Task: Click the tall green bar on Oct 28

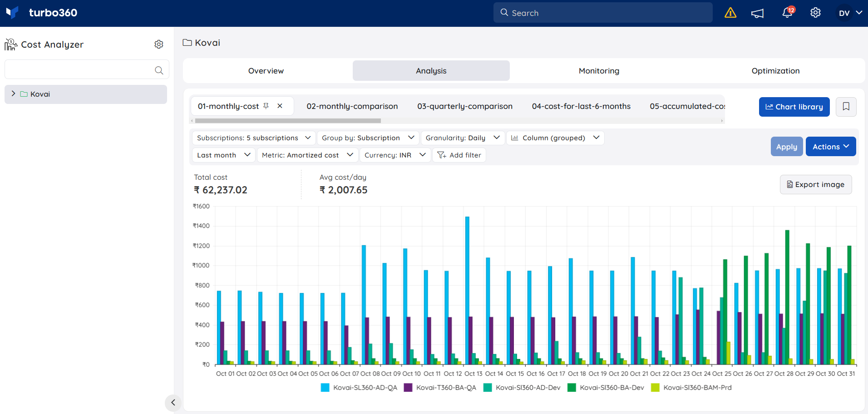Action: pyautogui.click(x=787, y=297)
